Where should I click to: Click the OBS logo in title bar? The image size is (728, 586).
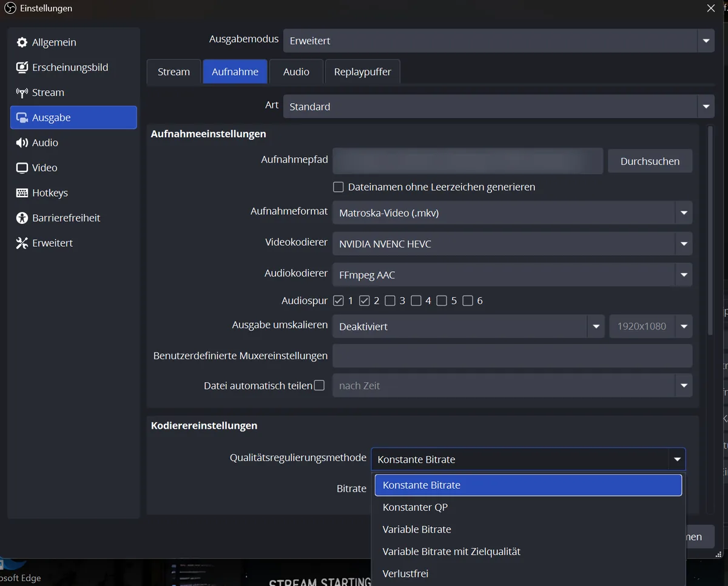tap(10, 8)
